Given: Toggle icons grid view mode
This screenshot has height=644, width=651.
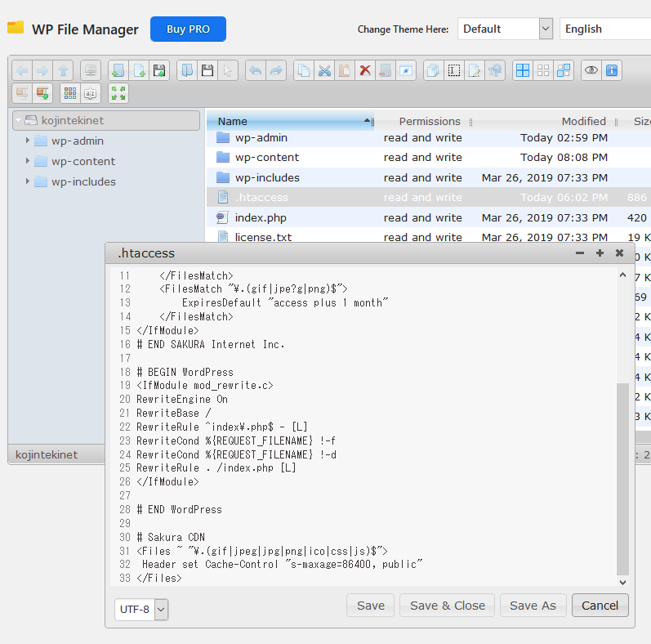Looking at the screenshot, I should pos(70,93).
